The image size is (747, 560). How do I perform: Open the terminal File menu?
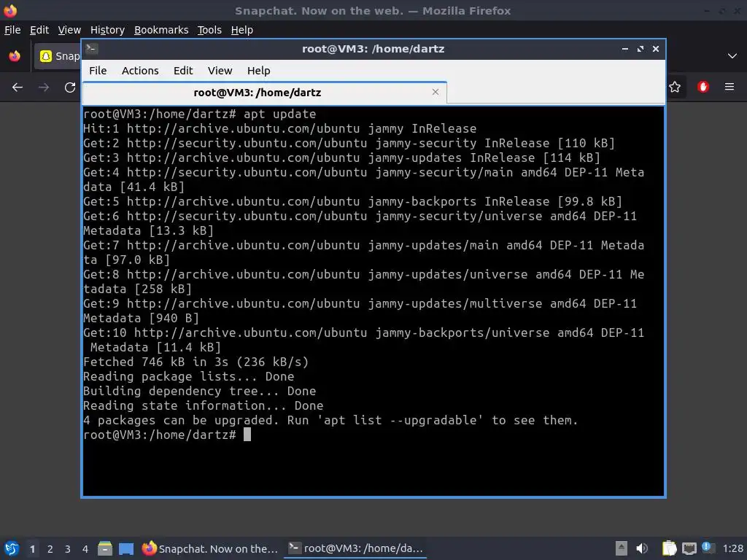(x=98, y=71)
